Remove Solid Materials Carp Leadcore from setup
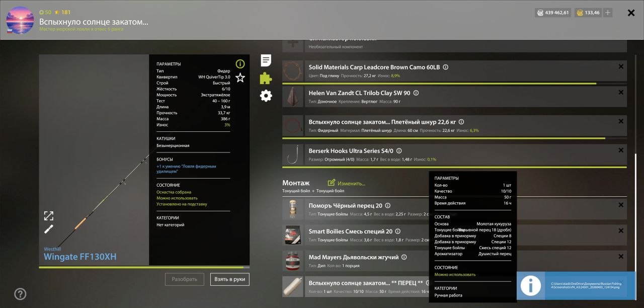This screenshot has width=644, height=308. click(621, 66)
